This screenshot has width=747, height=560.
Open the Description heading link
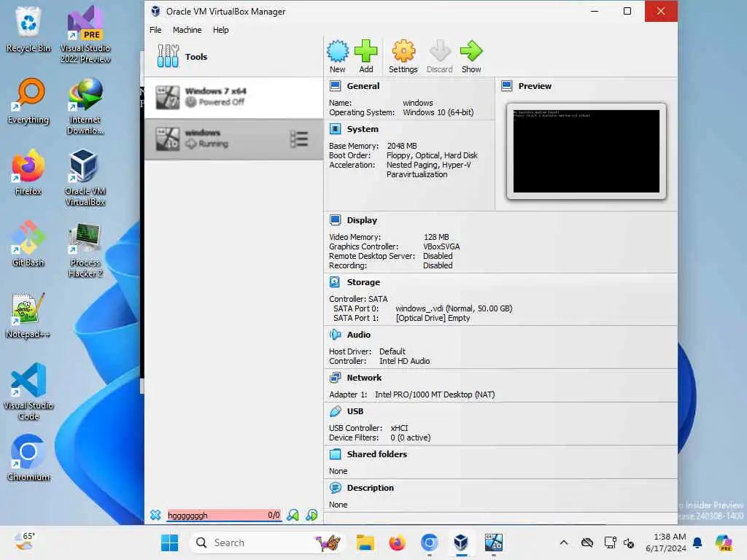click(x=370, y=488)
